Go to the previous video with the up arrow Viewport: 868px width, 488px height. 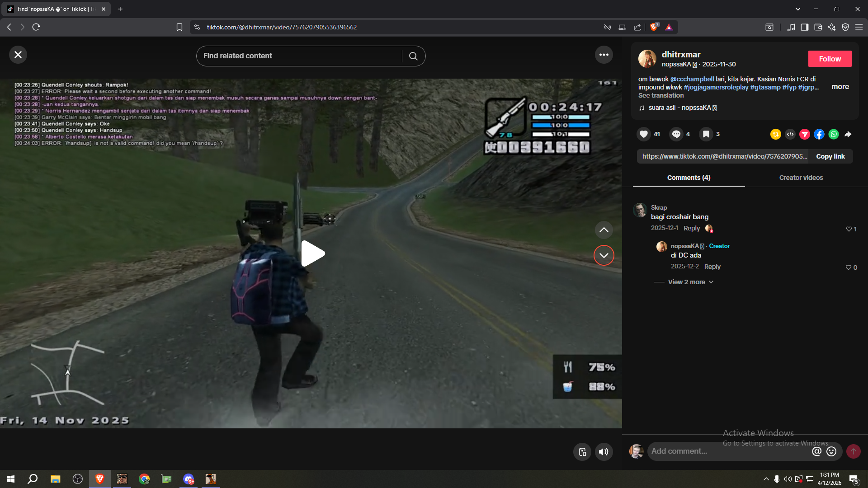tap(604, 230)
